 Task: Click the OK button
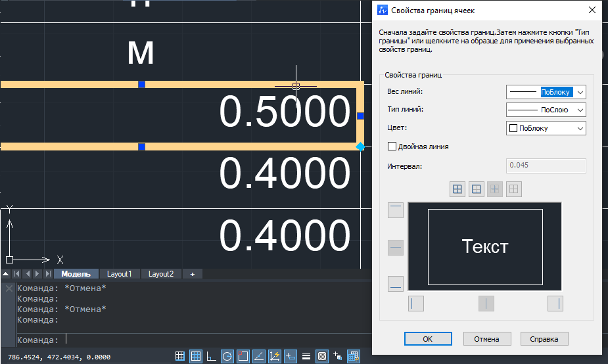pyautogui.click(x=428, y=339)
